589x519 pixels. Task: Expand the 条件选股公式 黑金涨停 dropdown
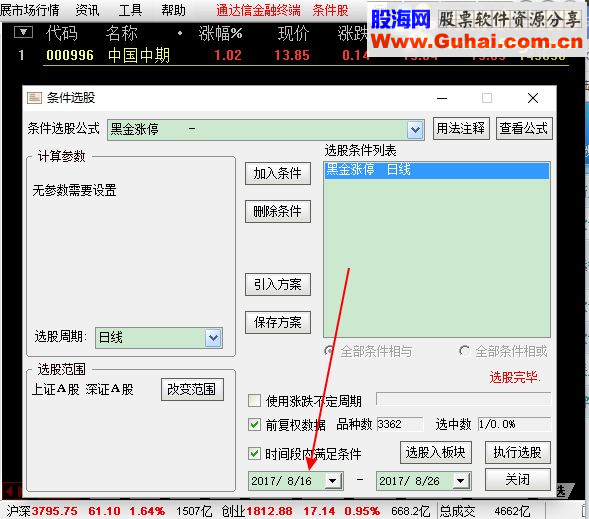point(415,130)
